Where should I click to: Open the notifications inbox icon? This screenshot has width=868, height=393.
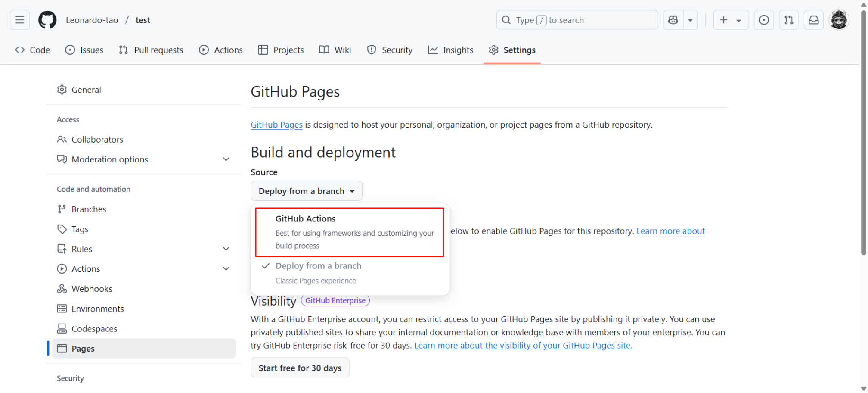(814, 20)
